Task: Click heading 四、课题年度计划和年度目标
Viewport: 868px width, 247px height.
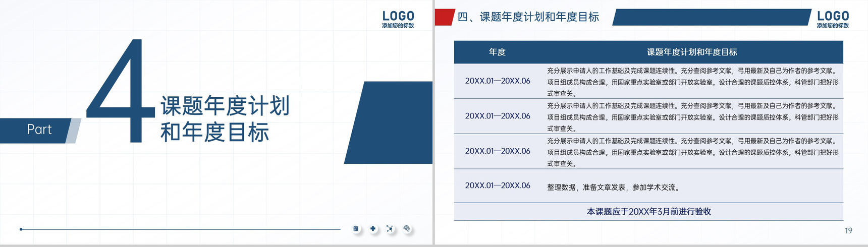Action: (528, 17)
